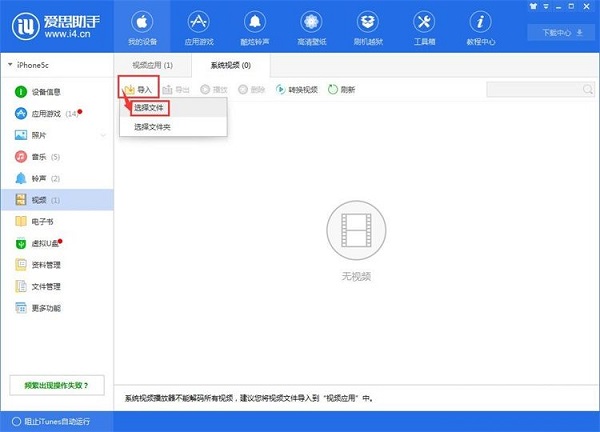Click the 无视频 film placeholder icon

(356, 230)
